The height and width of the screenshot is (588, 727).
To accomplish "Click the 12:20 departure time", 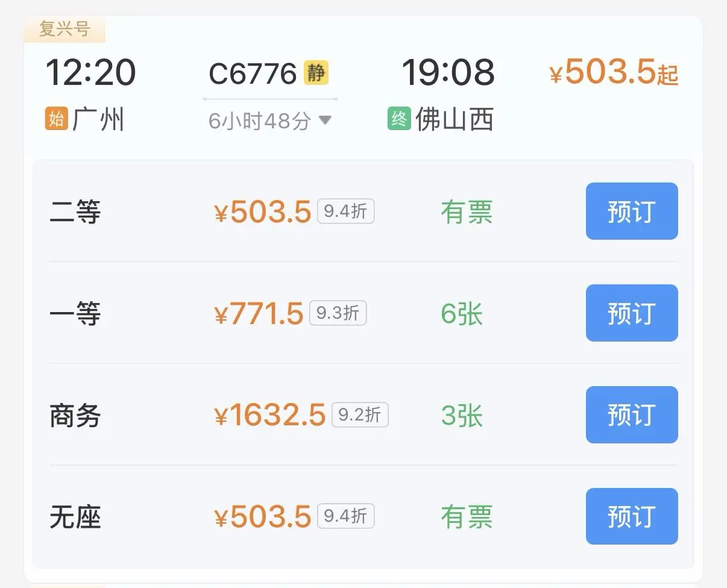I will click(90, 73).
